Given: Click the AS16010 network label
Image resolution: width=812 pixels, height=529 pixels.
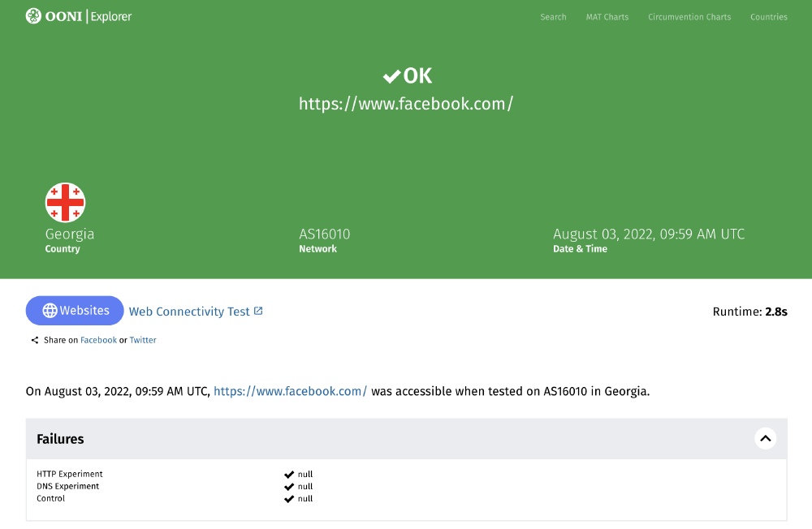Looking at the screenshot, I should click(x=324, y=234).
